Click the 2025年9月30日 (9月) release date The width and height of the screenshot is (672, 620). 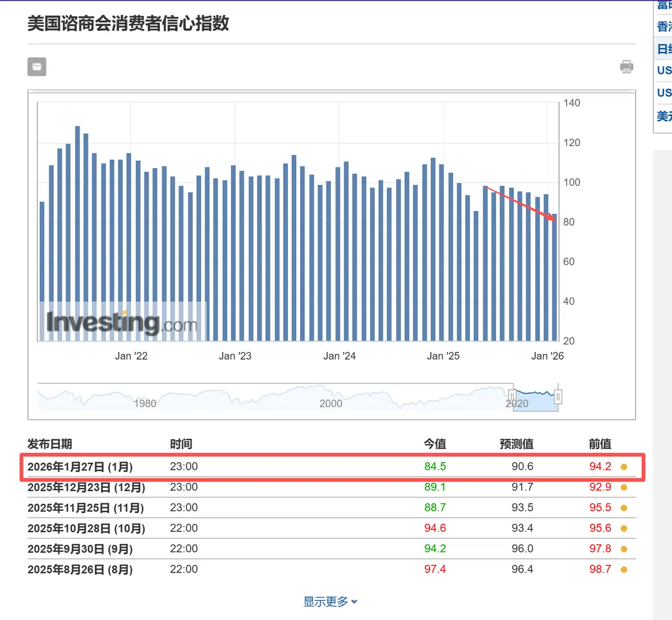coord(80,549)
